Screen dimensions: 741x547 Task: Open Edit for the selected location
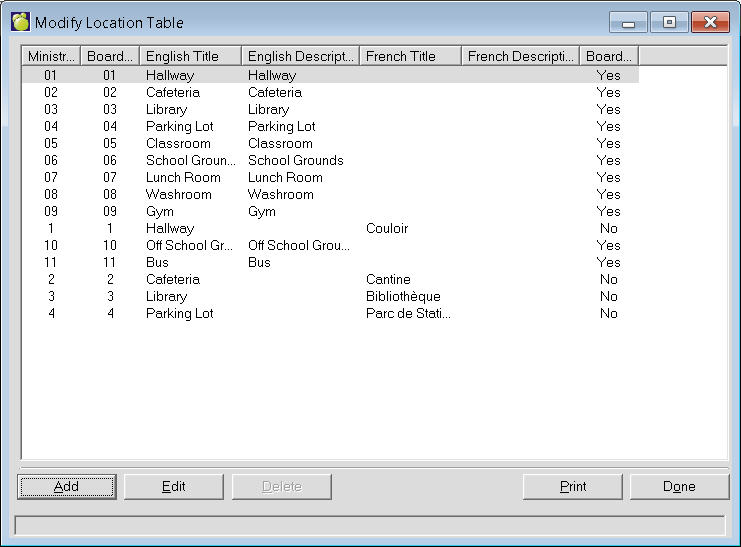(174, 487)
